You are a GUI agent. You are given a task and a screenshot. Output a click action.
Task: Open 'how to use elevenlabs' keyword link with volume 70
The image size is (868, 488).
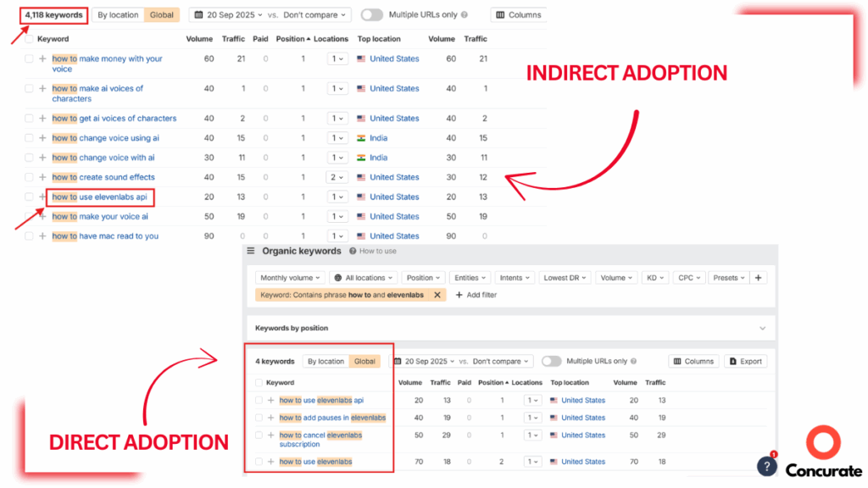click(315, 462)
